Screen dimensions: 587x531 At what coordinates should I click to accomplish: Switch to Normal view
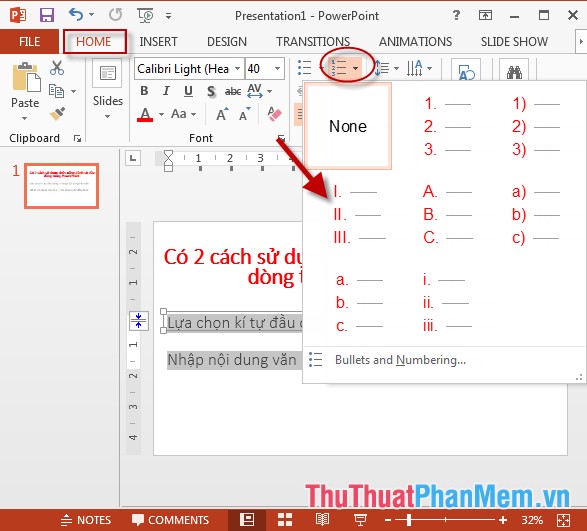coord(247,520)
